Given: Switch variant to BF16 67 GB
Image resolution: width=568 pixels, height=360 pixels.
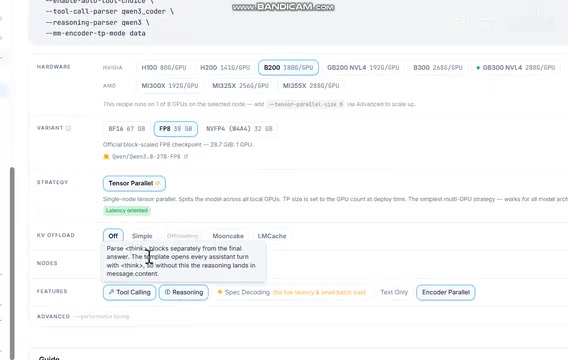Looking at the screenshot, I should (x=127, y=129).
